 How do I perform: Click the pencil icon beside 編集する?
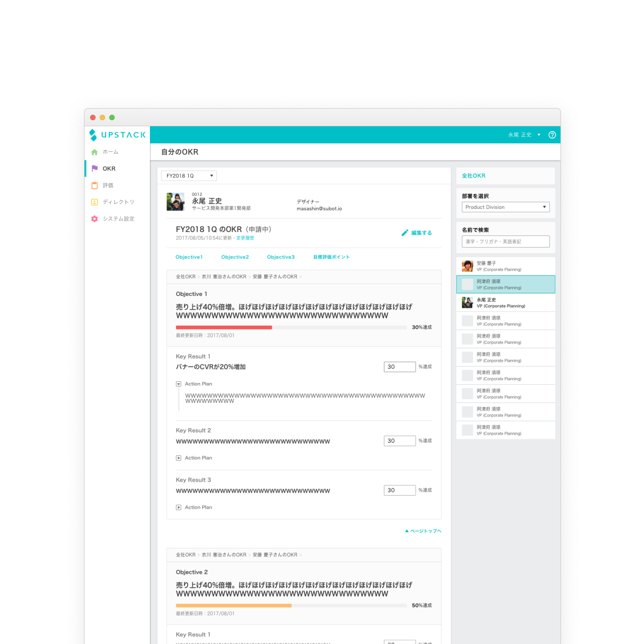405,233
